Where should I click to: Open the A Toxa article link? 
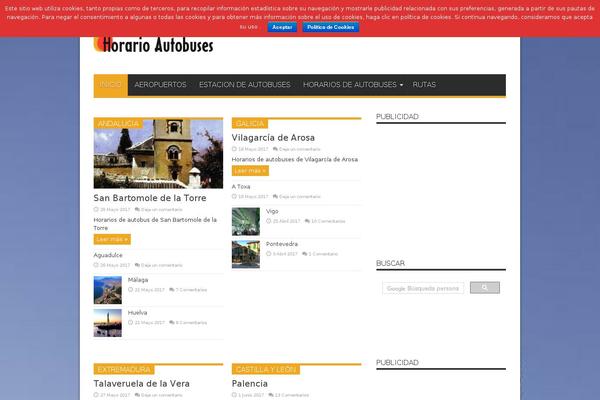tap(241, 186)
